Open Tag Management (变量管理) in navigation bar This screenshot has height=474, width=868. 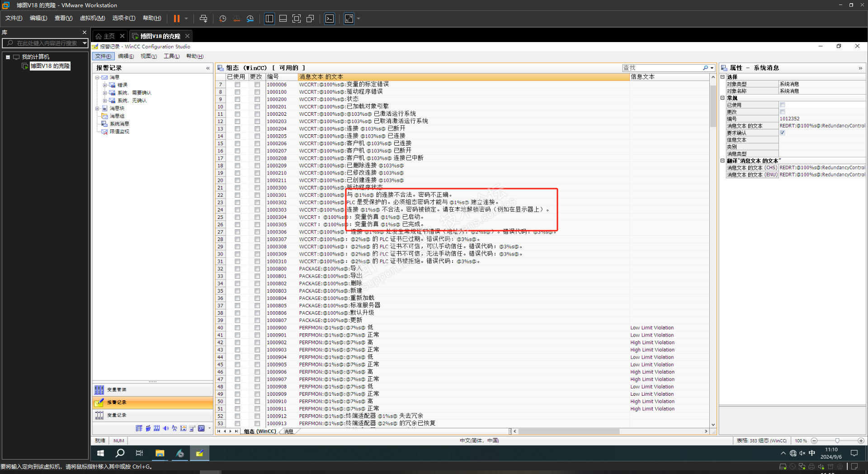(x=153, y=389)
